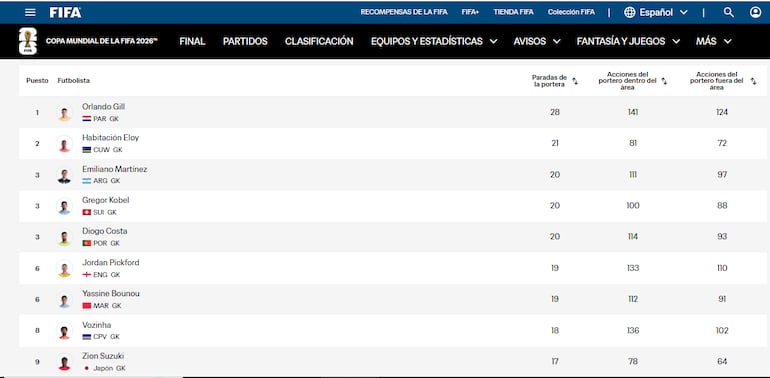Image resolution: width=770 pixels, height=378 pixels.
Task: Click Jordan Pickford's 133 inside-area value
Action: (633, 268)
